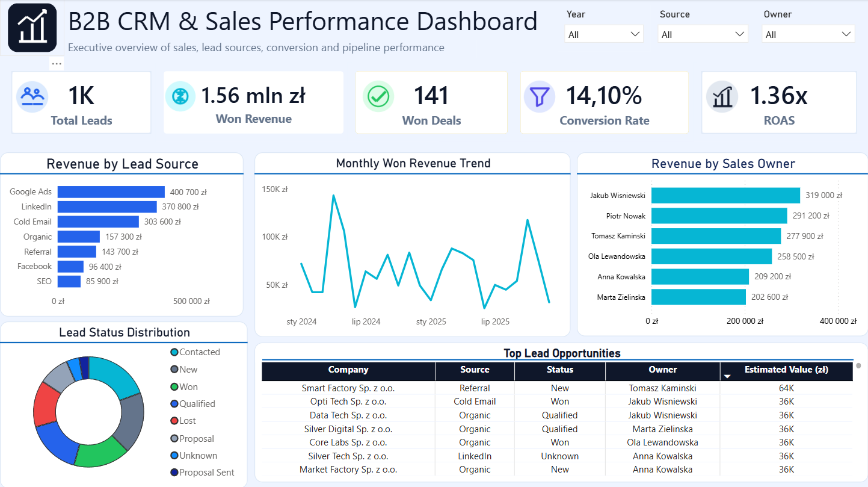Click the Lead Status Distribution title
868x487 pixels.
pyautogui.click(x=125, y=332)
